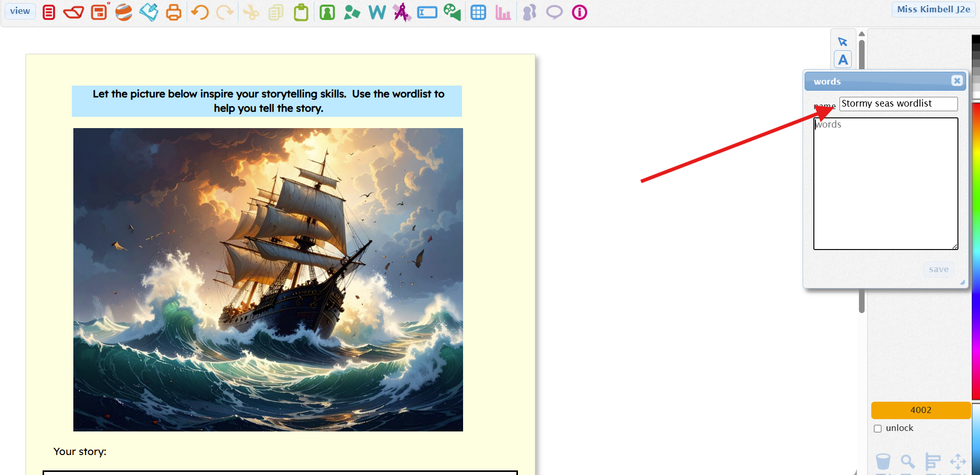Click the green clipboard paste icon
Image resolution: width=980 pixels, height=475 pixels.
(x=301, y=12)
